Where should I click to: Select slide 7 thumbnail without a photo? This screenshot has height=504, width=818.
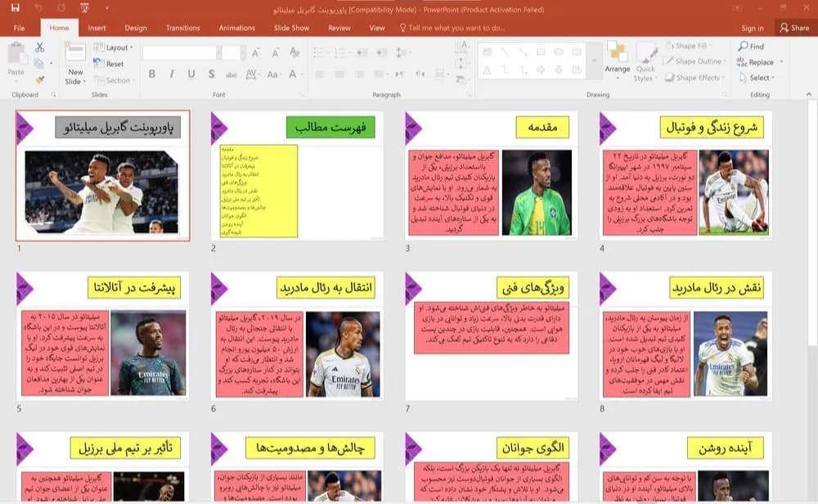[492, 336]
